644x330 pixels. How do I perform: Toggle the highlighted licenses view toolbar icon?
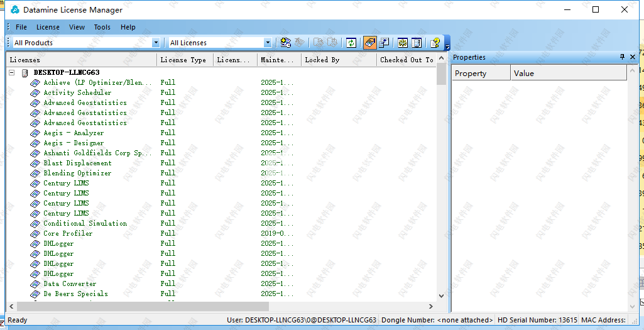369,42
